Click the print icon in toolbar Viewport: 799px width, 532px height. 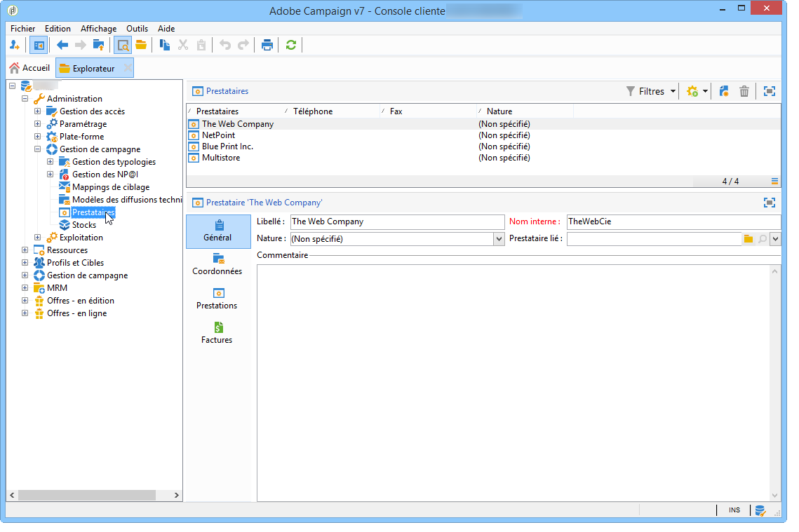click(x=267, y=46)
